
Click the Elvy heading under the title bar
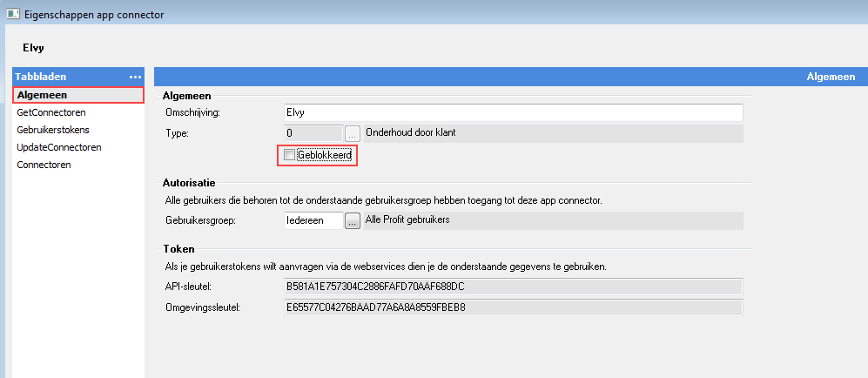33,48
